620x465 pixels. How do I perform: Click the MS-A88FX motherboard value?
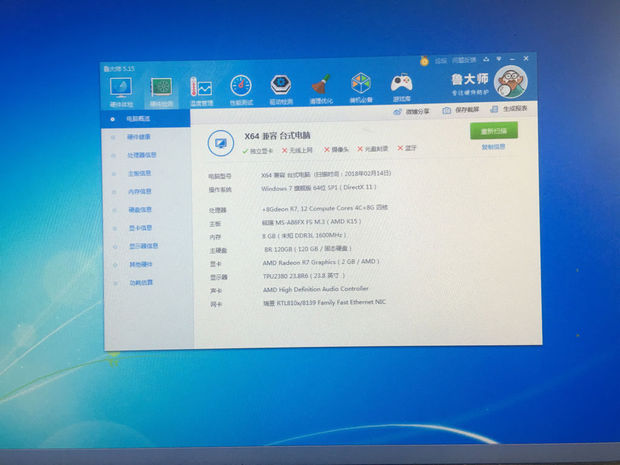pos(312,222)
